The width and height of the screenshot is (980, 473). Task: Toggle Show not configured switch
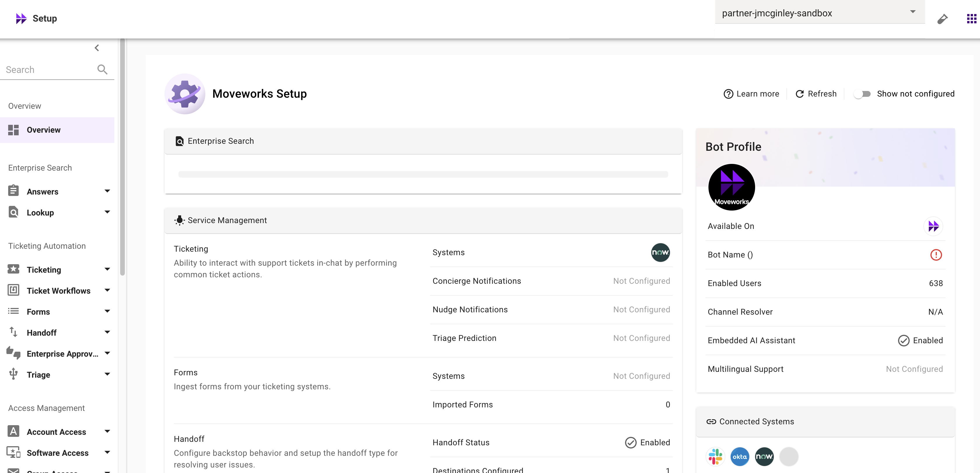862,94
